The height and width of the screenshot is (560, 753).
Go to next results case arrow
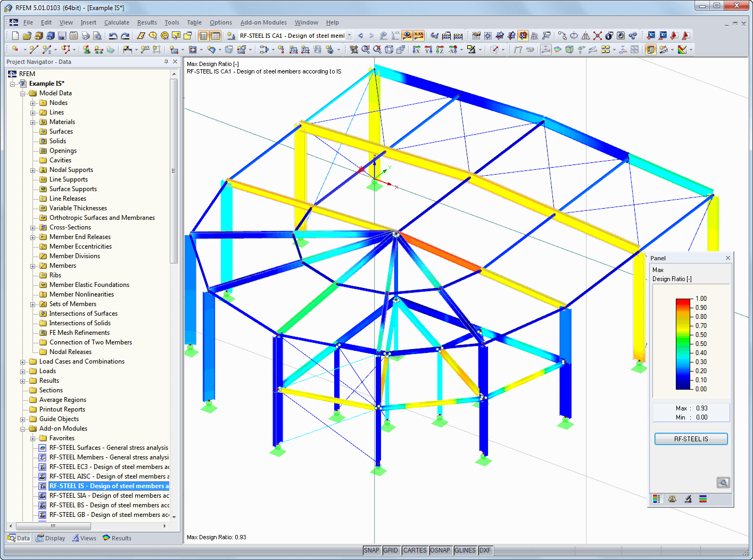(371, 36)
